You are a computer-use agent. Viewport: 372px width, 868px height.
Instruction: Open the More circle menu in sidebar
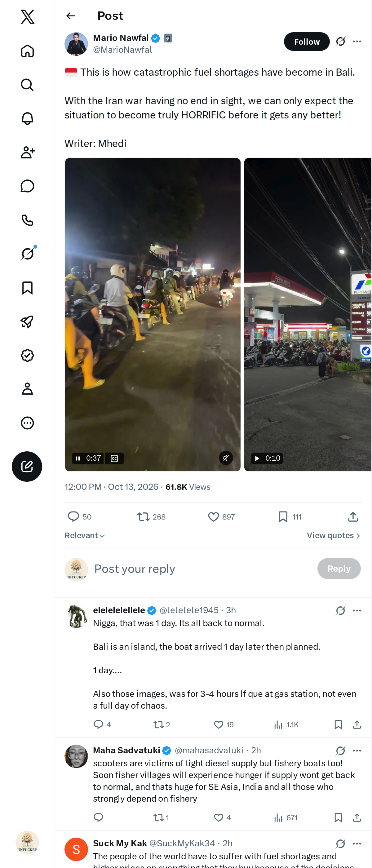(27, 423)
